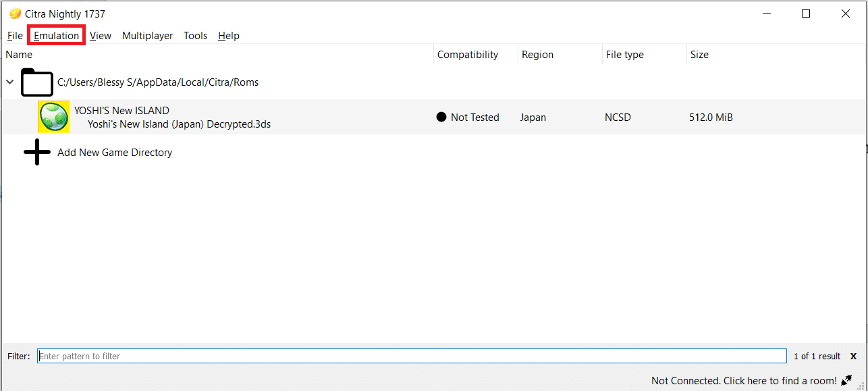
Task: Select Add New Game Directory
Action: pos(115,153)
